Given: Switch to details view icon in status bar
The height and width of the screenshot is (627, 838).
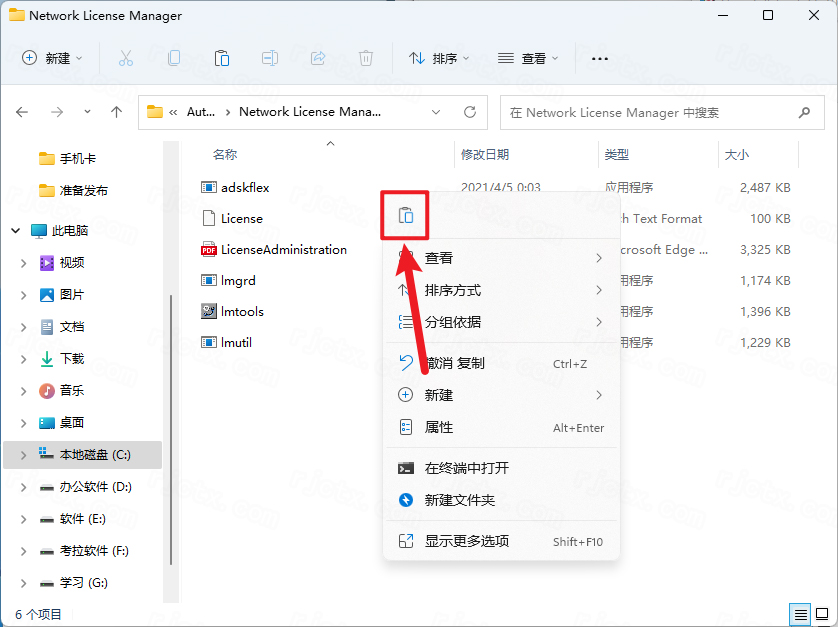Looking at the screenshot, I should 801,613.
